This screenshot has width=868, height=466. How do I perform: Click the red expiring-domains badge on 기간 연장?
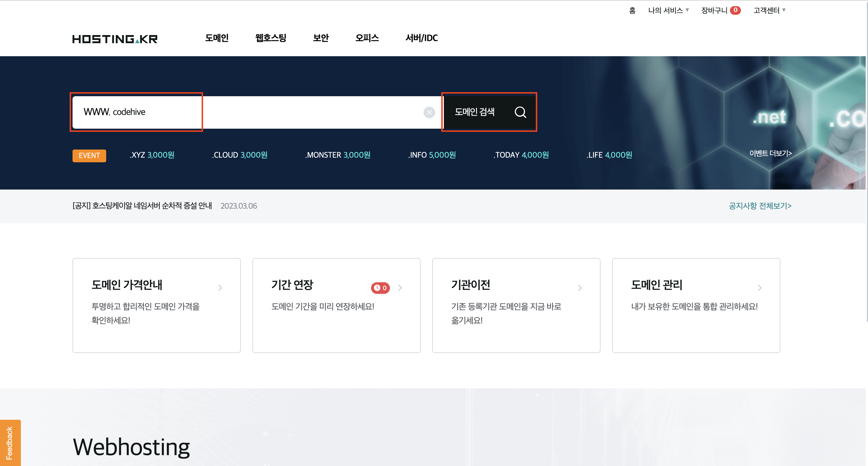pyautogui.click(x=380, y=288)
